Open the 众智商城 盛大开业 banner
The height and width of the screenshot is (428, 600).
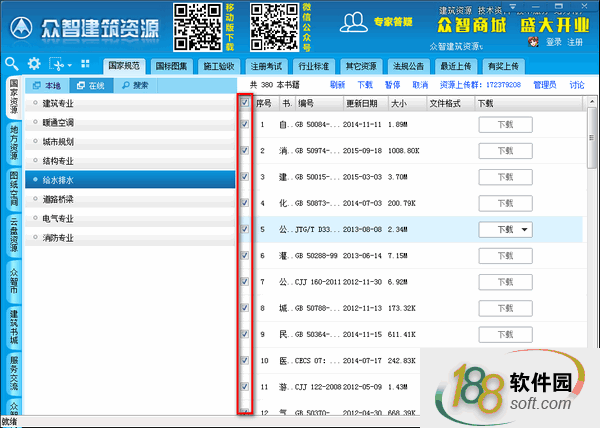513,26
